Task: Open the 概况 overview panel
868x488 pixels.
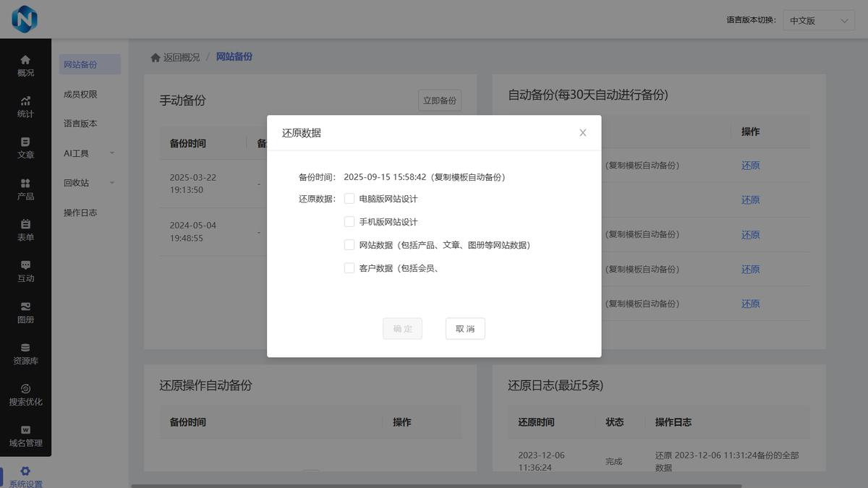Action: coord(25,65)
